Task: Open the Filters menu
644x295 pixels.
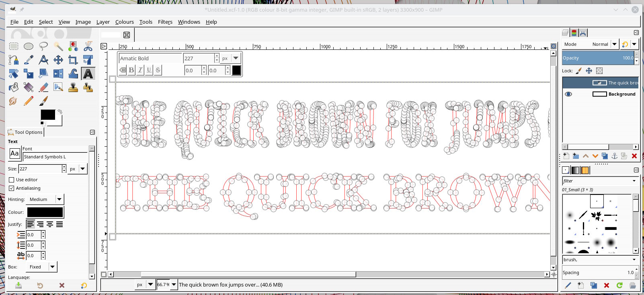Action: click(165, 22)
